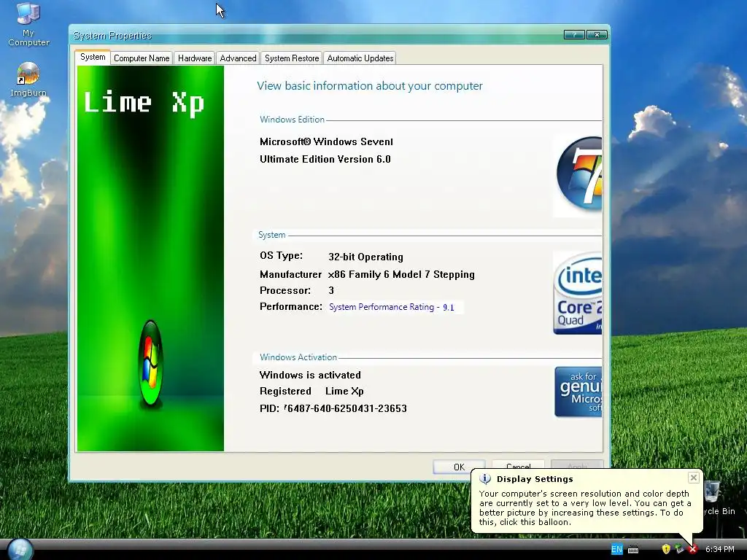Viewport: 747px width, 560px height.
Task: Click the green Safely Remove Hardware tray icon
Action: [679, 549]
